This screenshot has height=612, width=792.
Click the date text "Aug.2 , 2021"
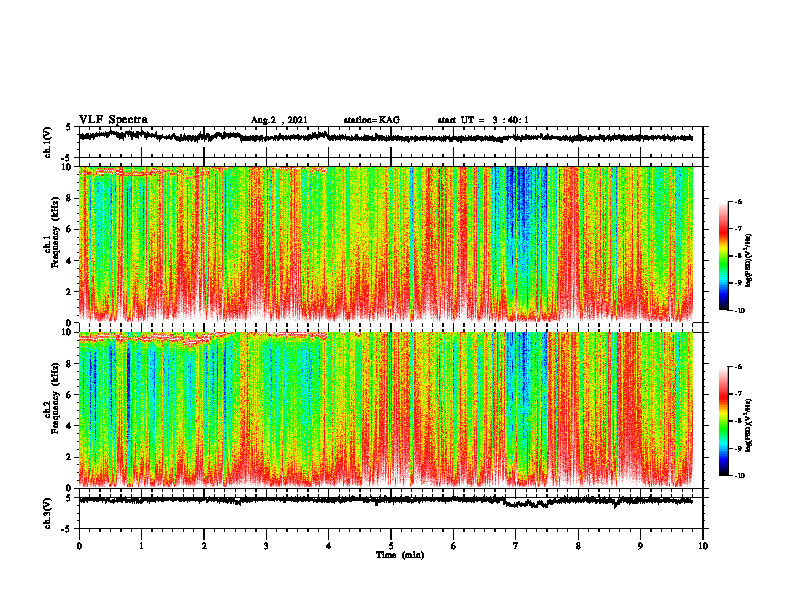tap(279, 120)
